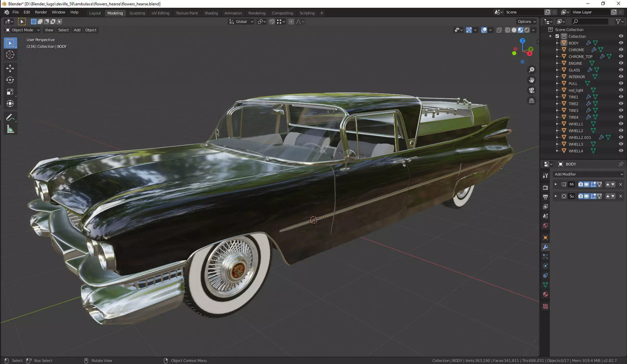Uncheck the Collection checkbox
627x364 pixels.
pyautogui.click(x=557, y=36)
